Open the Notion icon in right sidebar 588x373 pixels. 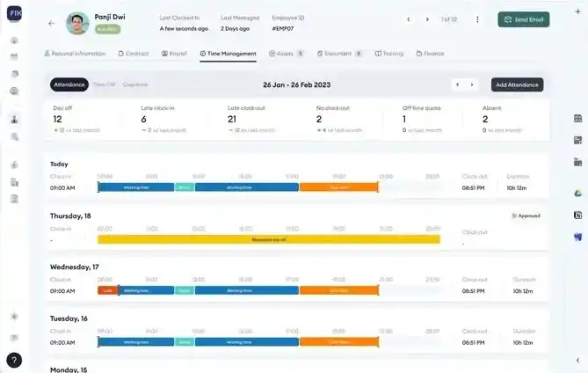577,215
